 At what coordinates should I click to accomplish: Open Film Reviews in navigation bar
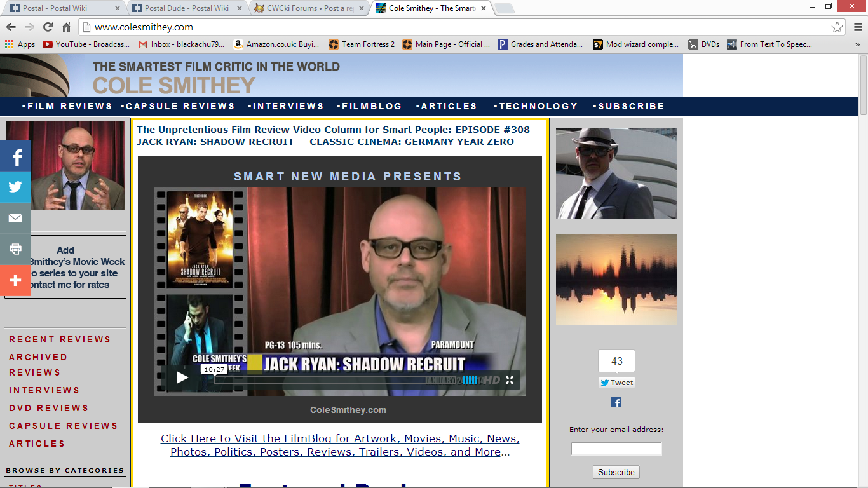[67, 106]
